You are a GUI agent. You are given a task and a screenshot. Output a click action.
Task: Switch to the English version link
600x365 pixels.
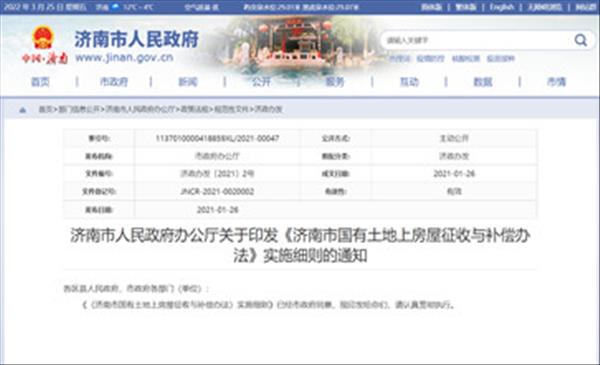502,7
